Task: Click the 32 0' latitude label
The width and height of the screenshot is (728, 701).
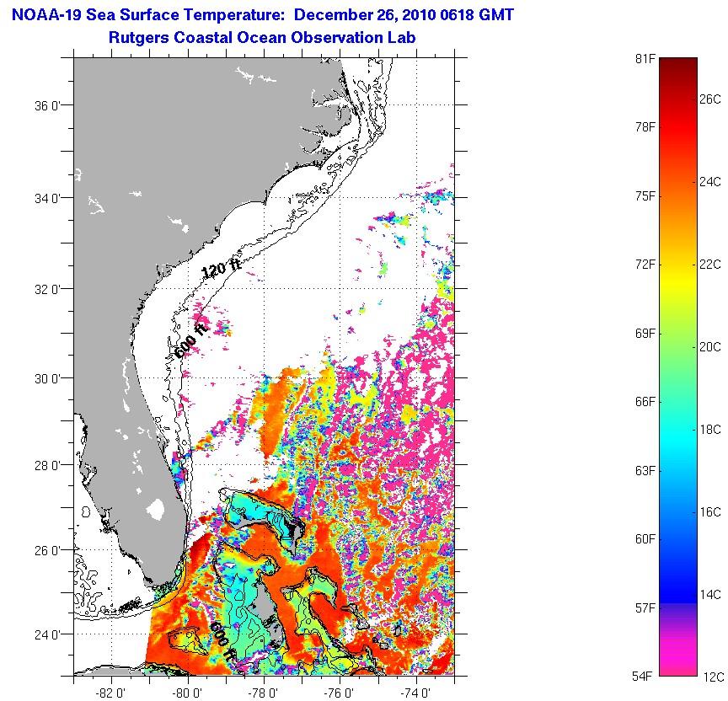Action: pyautogui.click(x=47, y=289)
